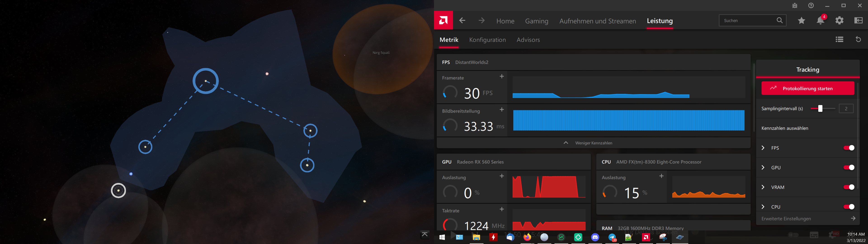The height and width of the screenshot is (244, 868).
Task: Go forward with the right arrow icon
Action: point(481,21)
